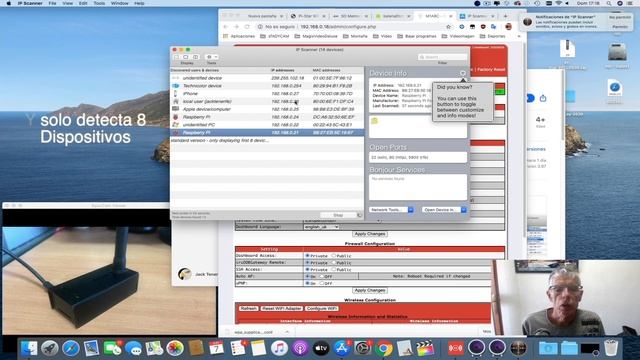Click Chrome address bar URL

(338, 27)
